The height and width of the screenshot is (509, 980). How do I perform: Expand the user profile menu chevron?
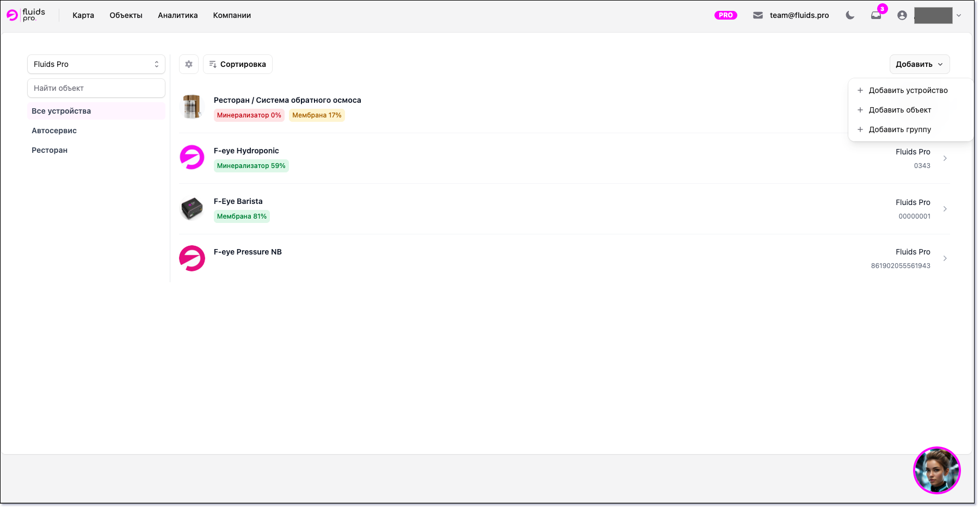point(959,15)
